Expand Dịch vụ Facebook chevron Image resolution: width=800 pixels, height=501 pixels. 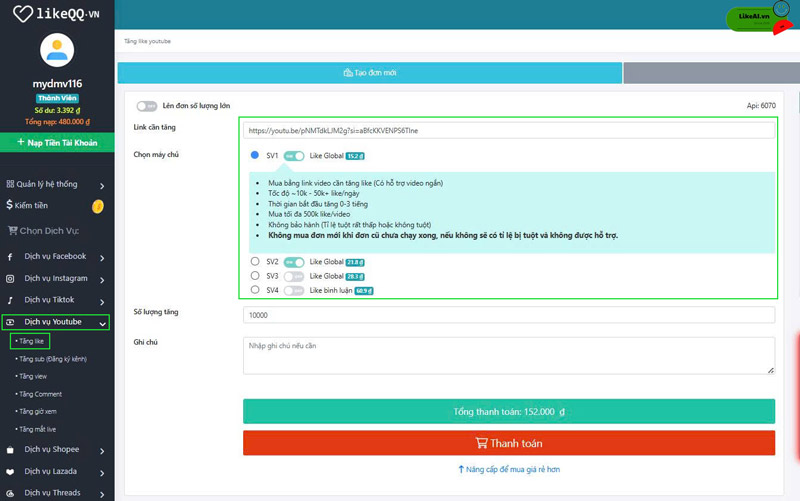click(102, 258)
